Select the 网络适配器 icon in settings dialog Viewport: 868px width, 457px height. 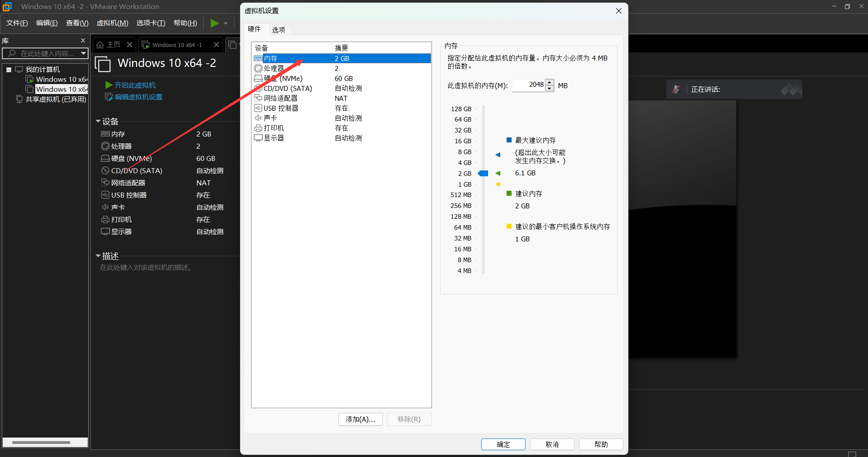(258, 98)
